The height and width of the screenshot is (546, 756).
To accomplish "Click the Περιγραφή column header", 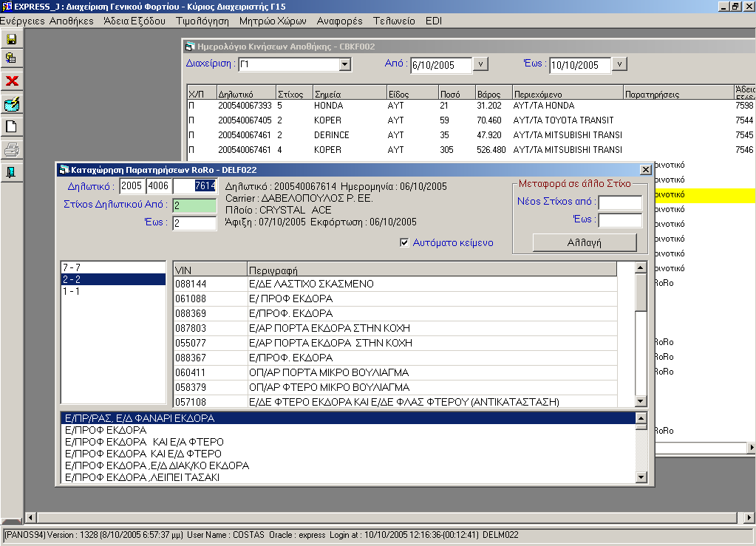I will coord(432,270).
